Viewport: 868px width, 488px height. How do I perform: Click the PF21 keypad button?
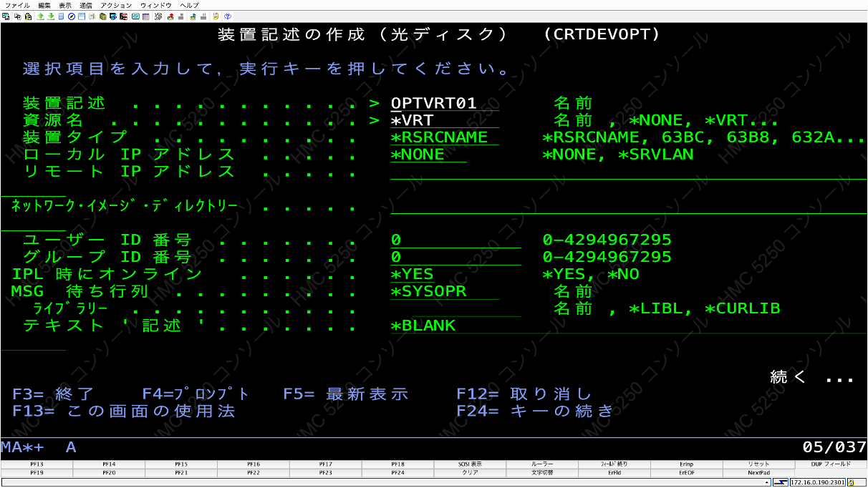coord(181,473)
